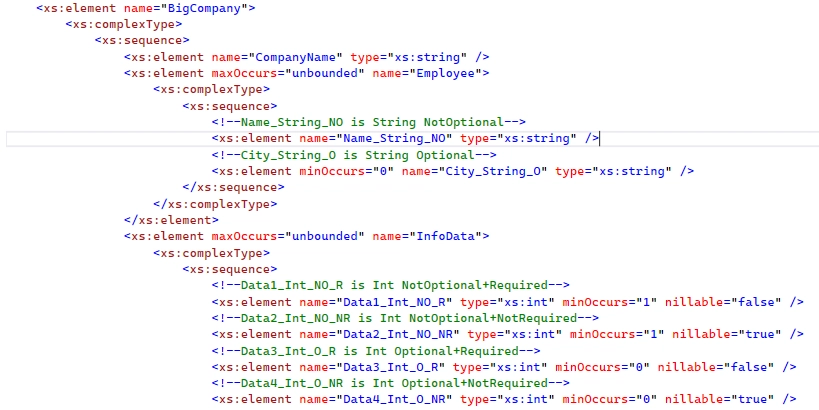Click the comment 'City_String_O is String Optional'
This screenshot has height=410, width=819.
pos(354,155)
